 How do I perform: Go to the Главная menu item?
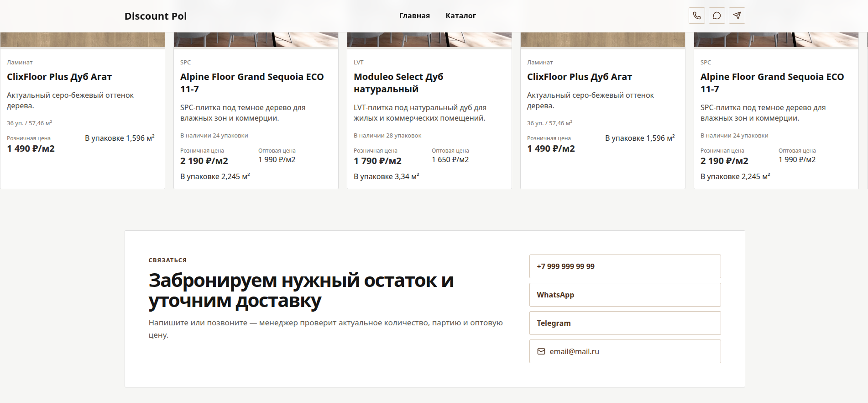(x=414, y=16)
